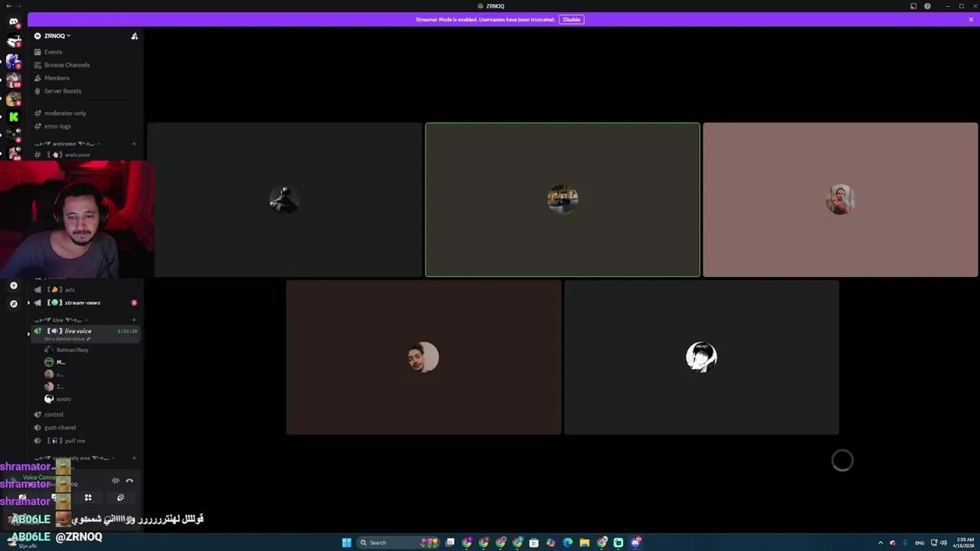Open Microsoft Edge from taskbar
This screenshot has width=980, height=551.
(567, 543)
